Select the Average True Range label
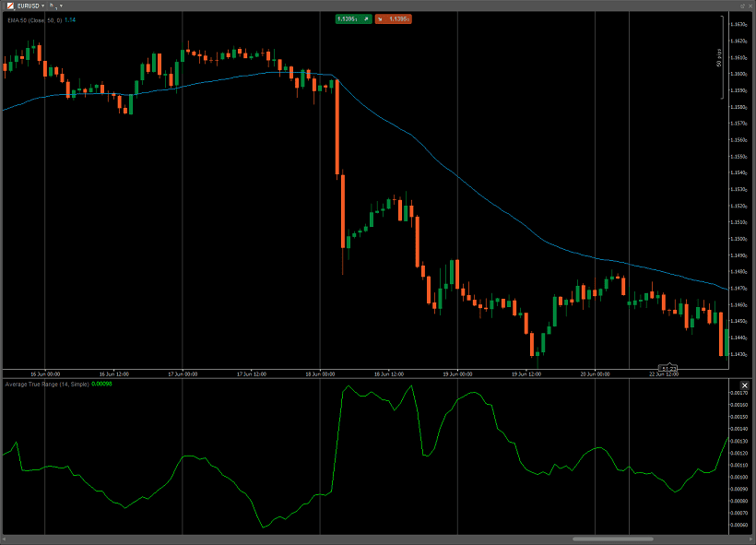Screen dimensions: 756x545 tap(47, 385)
